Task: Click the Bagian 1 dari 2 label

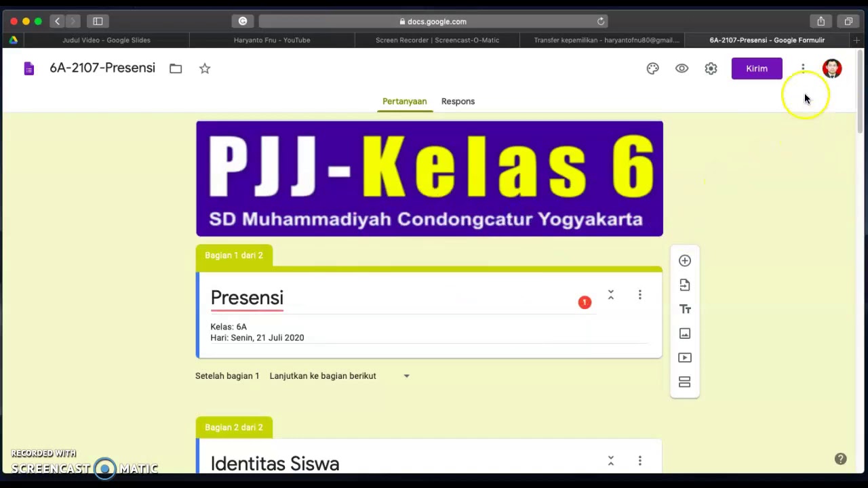Action: pyautogui.click(x=234, y=256)
